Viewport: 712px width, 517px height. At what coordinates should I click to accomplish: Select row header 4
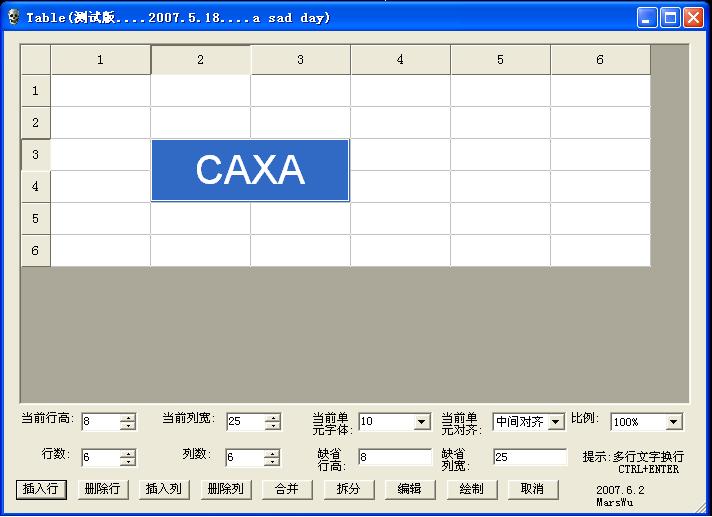(35, 187)
